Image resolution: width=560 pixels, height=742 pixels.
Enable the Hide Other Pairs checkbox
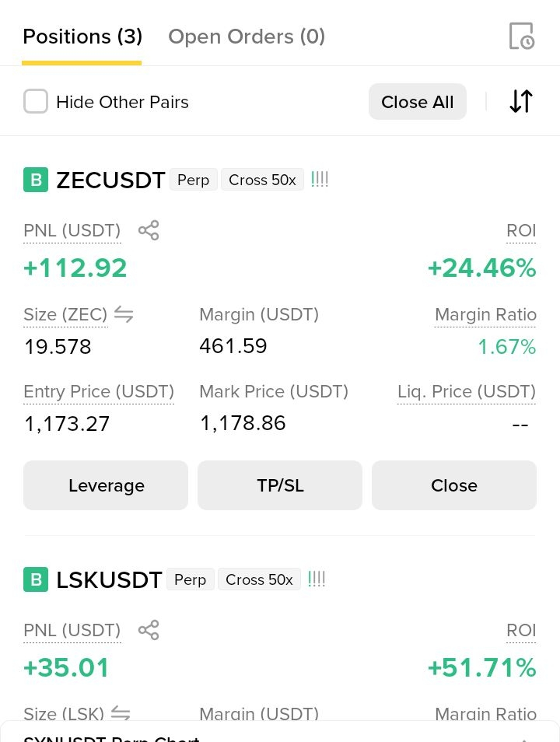click(36, 101)
